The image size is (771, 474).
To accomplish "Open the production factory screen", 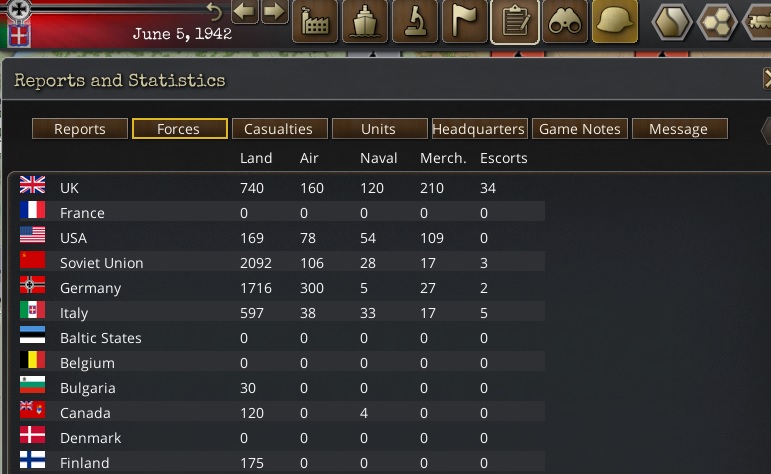I will 315,21.
